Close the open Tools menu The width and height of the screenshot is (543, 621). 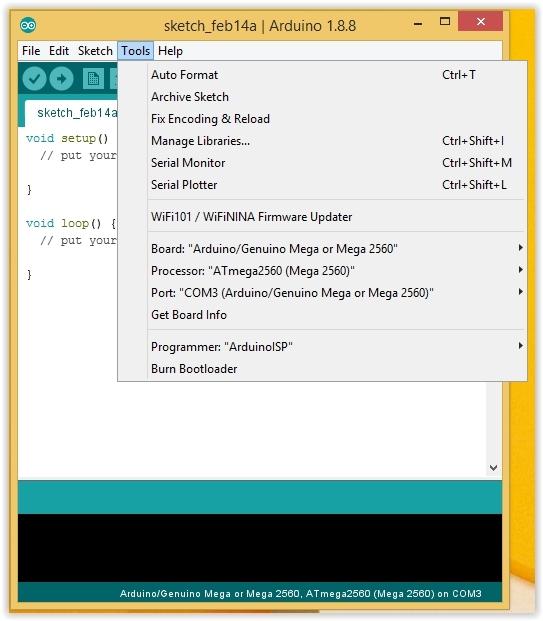click(135, 51)
